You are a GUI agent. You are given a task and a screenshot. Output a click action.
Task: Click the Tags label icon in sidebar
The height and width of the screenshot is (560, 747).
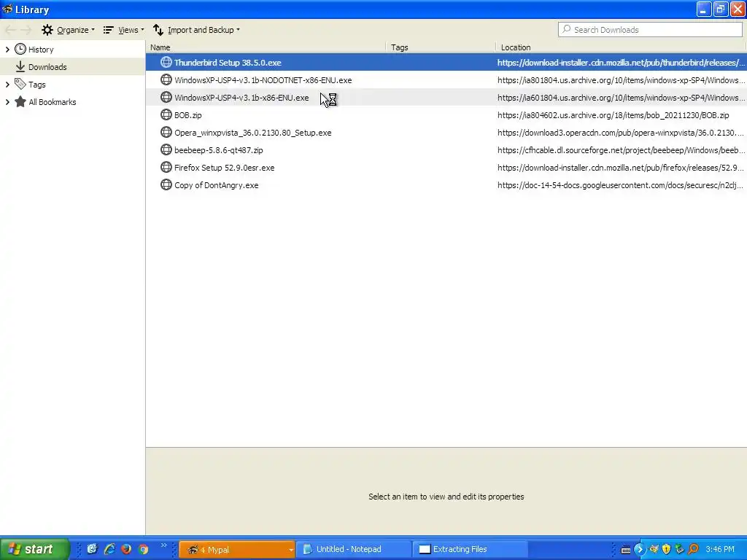tap(20, 85)
